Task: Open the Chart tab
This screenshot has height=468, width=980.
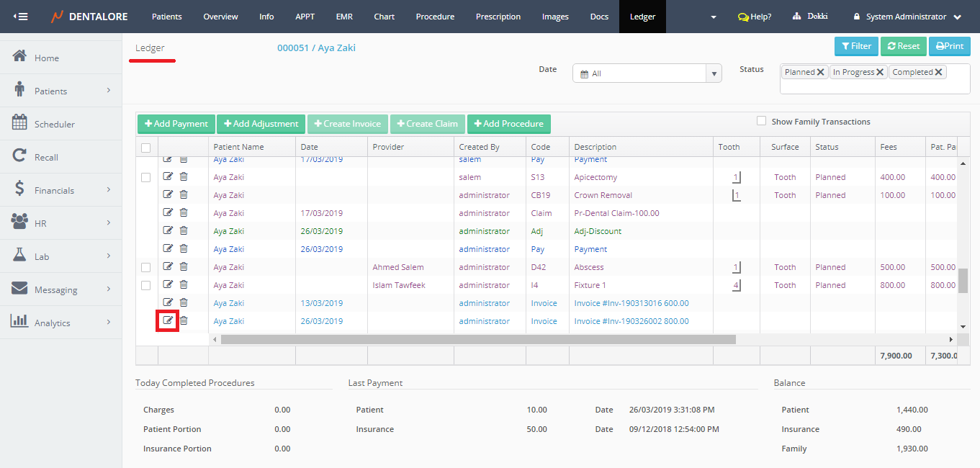Action: tap(384, 17)
